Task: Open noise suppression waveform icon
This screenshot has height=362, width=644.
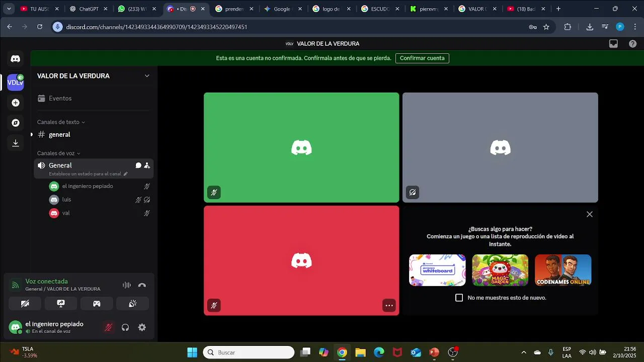Action: click(127, 285)
